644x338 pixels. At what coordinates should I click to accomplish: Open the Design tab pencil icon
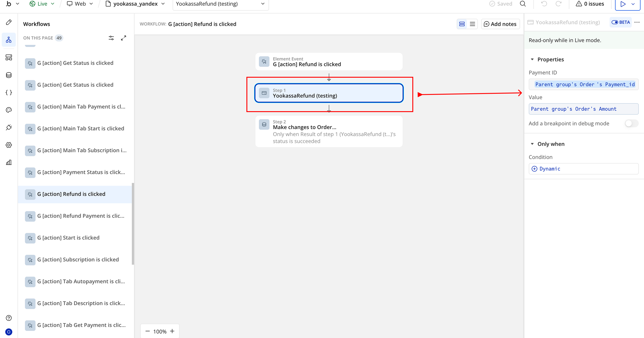coord(9,22)
